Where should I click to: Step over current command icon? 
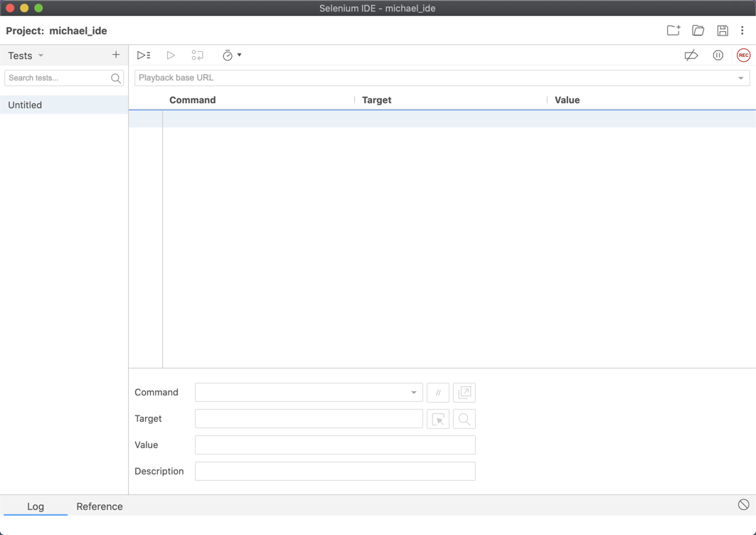(x=197, y=55)
